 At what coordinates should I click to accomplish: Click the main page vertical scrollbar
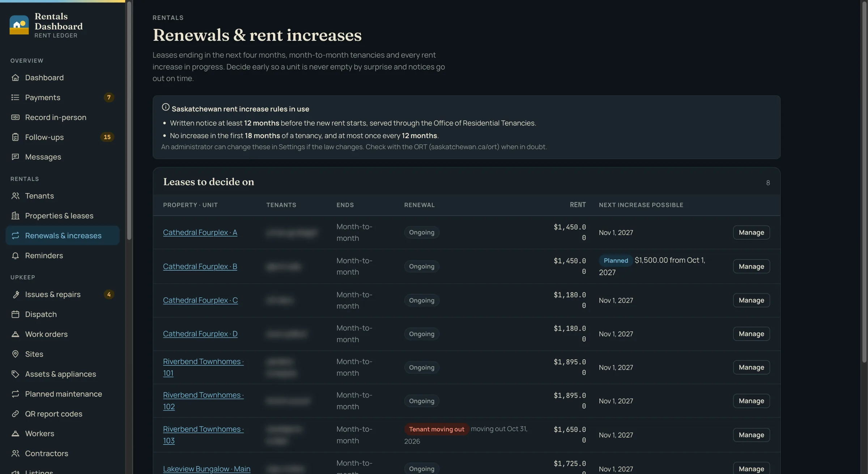click(864, 182)
